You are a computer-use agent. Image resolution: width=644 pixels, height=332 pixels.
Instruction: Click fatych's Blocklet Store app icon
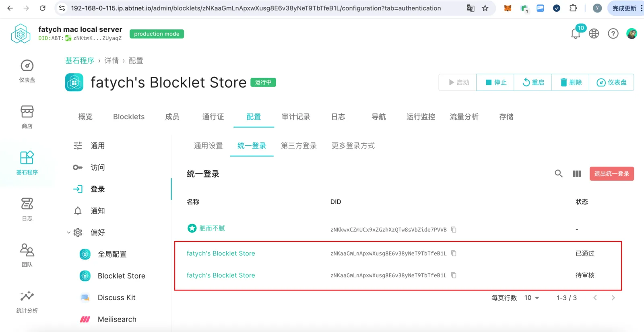(x=74, y=82)
